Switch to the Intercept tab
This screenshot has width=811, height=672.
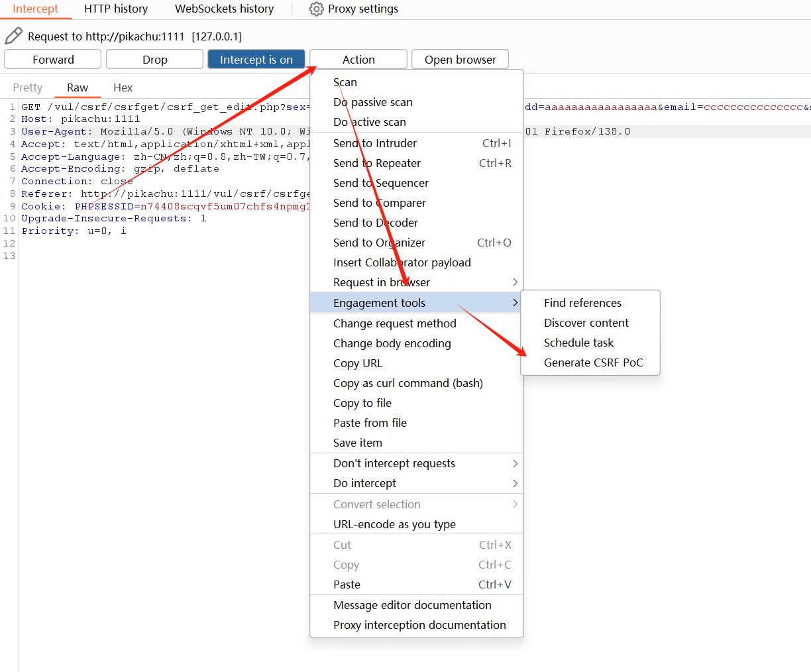(35, 9)
